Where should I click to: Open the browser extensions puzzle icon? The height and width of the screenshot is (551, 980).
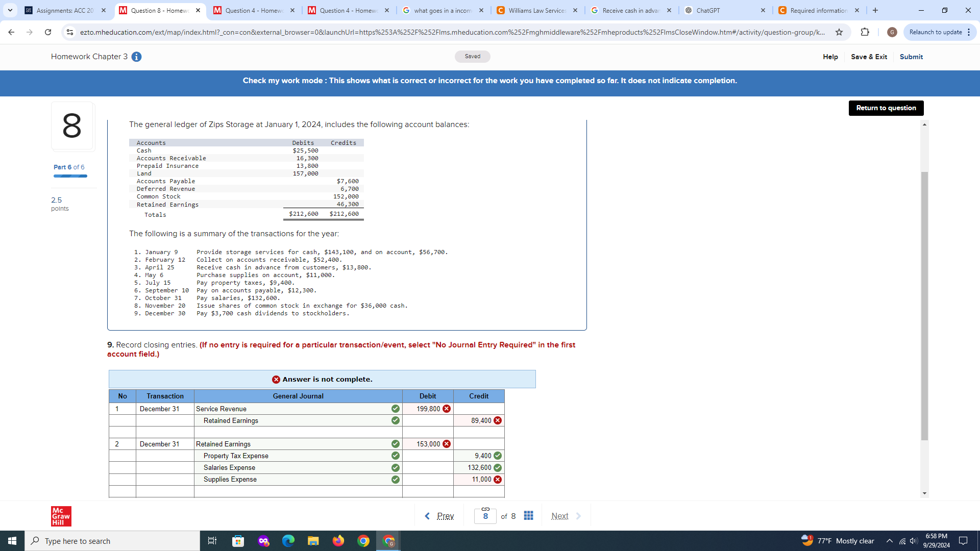pyautogui.click(x=865, y=32)
